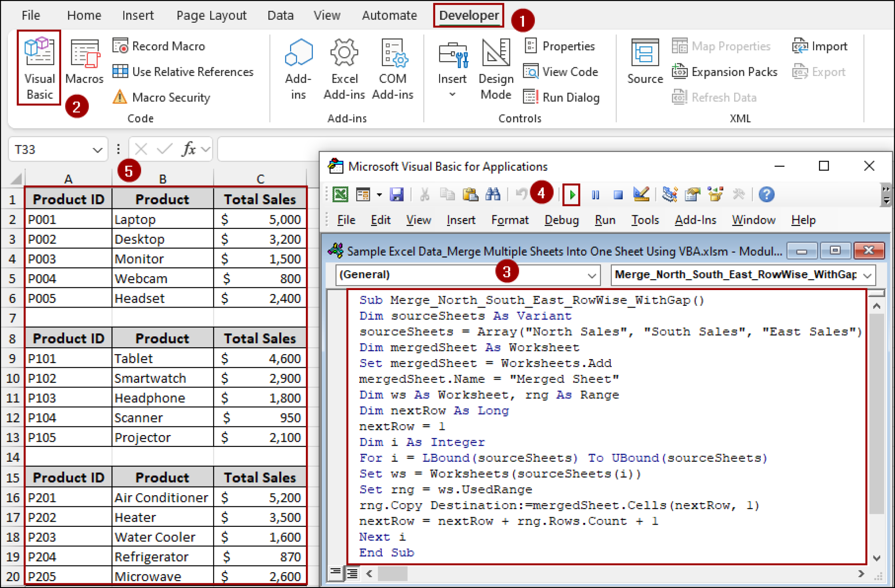This screenshot has width=895, height=588.
Task: Enable Run Dialog in the Controls group
Action: click(x=563, y=97)
